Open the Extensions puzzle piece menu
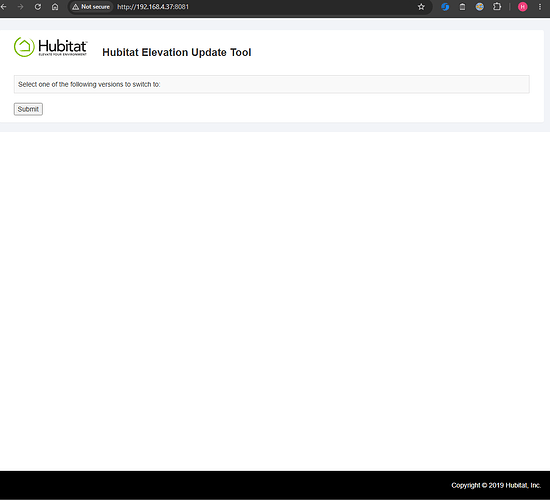Image resolution: width=550 pixels, height=500 pixels. tap(497, 7)
